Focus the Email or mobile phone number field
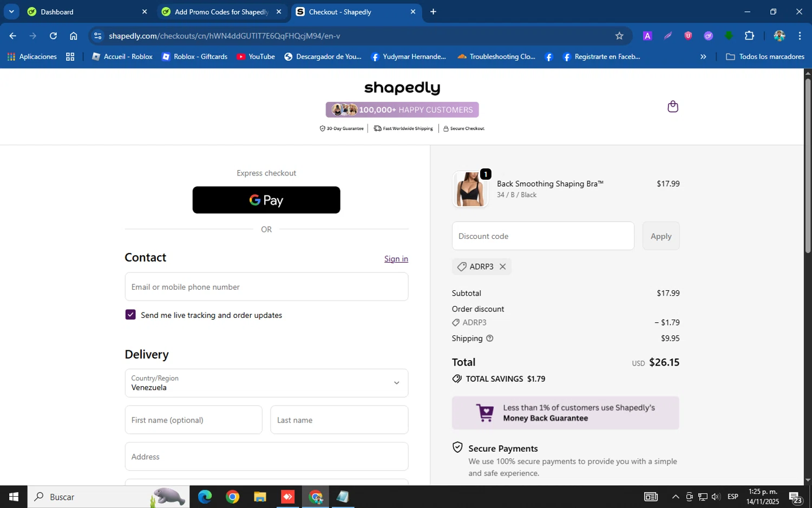 pyautogui.click(x=266, y=286)
